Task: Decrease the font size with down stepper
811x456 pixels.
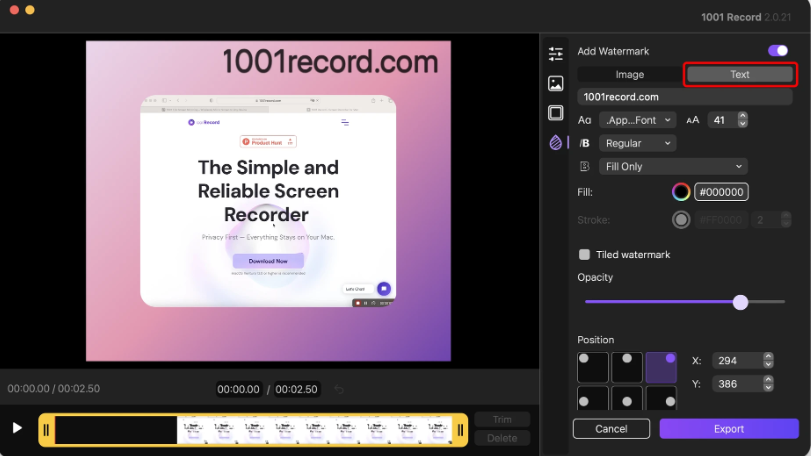Action: 743,124
